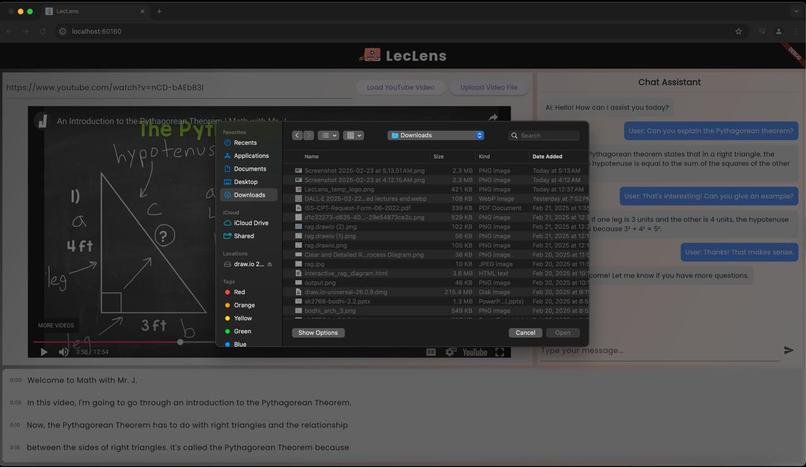The width and height of the screenshot is (806, 467).
Task: Go forward in the file dialog
Action: tap(308, 135)
